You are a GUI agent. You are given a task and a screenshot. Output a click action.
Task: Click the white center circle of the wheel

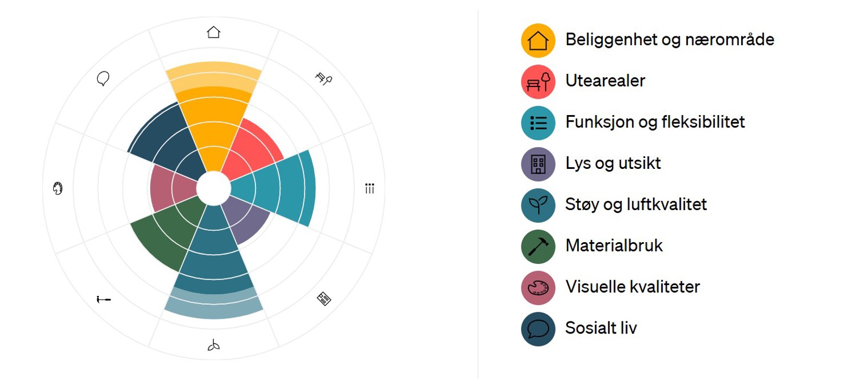(x=214, y=188)
